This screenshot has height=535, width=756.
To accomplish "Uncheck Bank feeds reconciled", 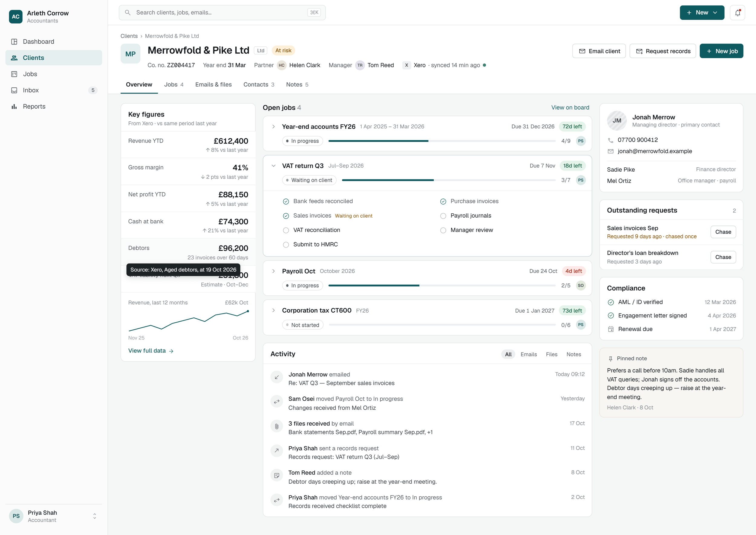I will point(286,201).
